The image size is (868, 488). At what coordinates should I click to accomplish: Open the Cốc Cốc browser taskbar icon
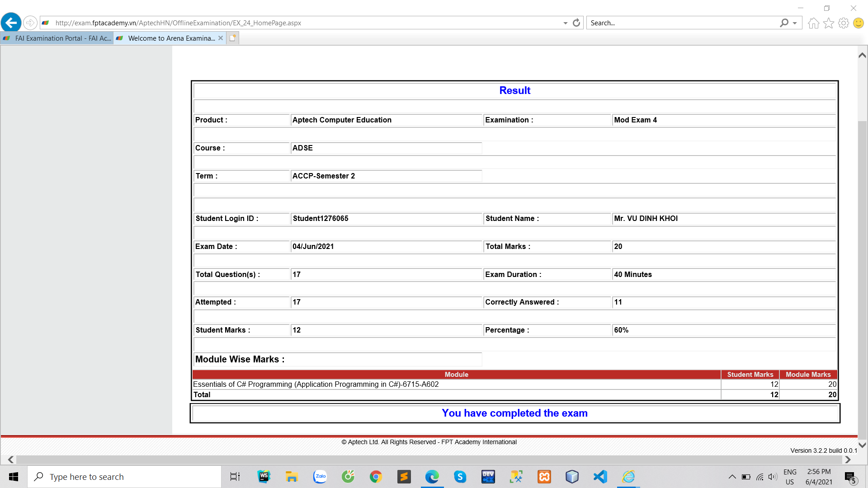[348, 477]
